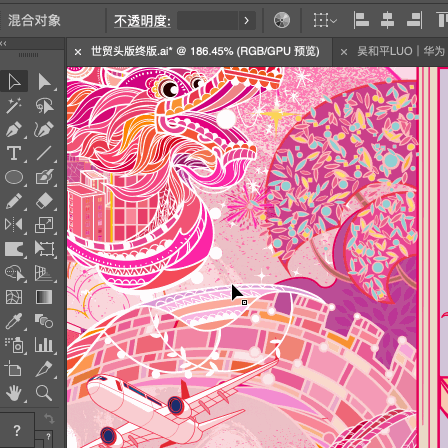Click the stroke swatch with question mark
Image resolution: width=448 pixels, height=448 pixels.
(48, 437)
